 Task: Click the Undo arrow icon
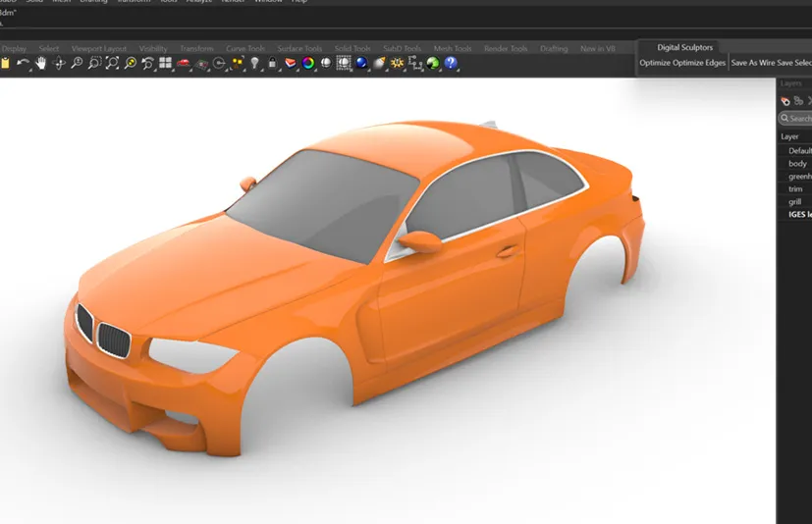[x=23, y=63]
